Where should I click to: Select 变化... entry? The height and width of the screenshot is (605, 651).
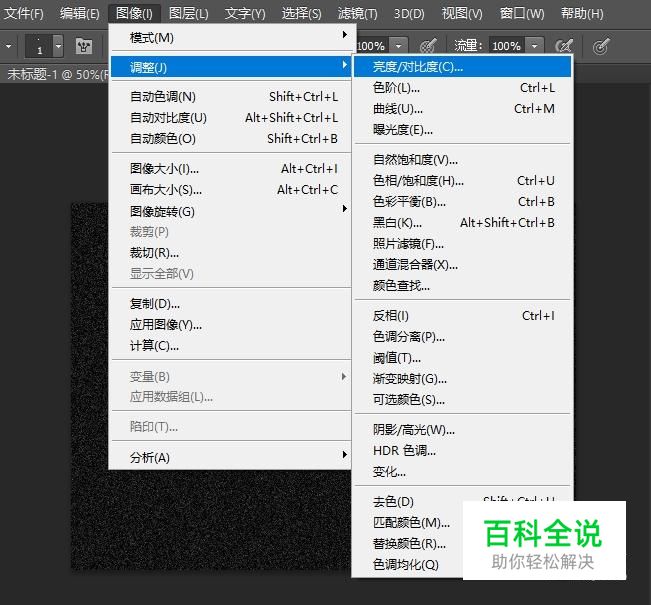click(463, 472)
